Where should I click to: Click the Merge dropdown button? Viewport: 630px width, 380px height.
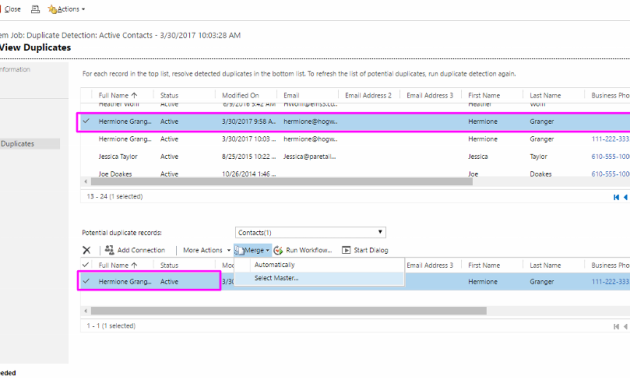[x=253, y=250]
